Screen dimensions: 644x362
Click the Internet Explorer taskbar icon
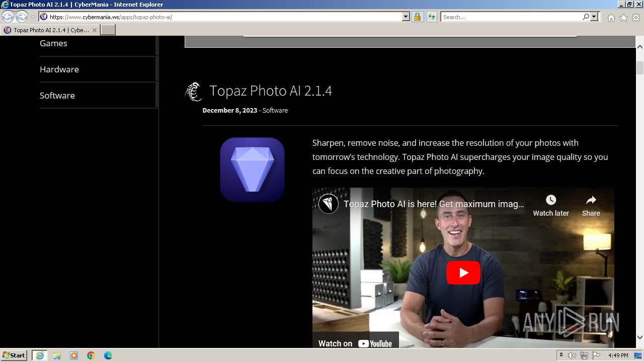pyautogui.click(x=40, y=355)
